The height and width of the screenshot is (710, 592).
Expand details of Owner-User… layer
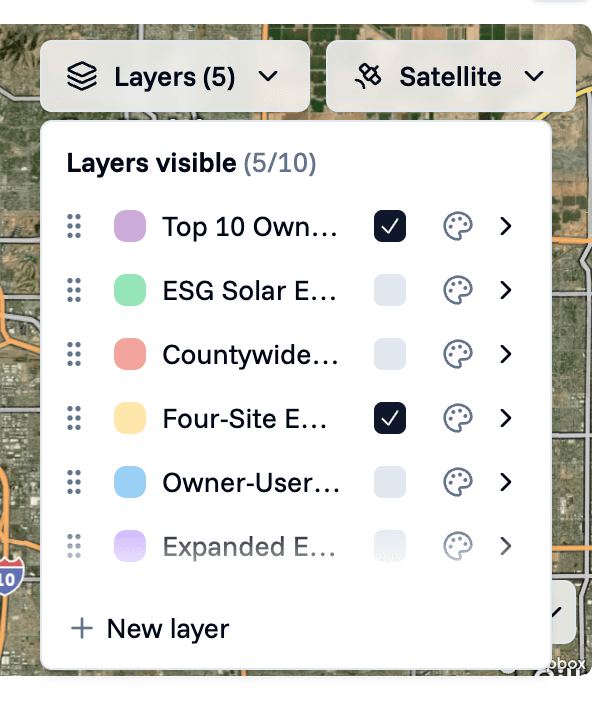pos(506,482)
